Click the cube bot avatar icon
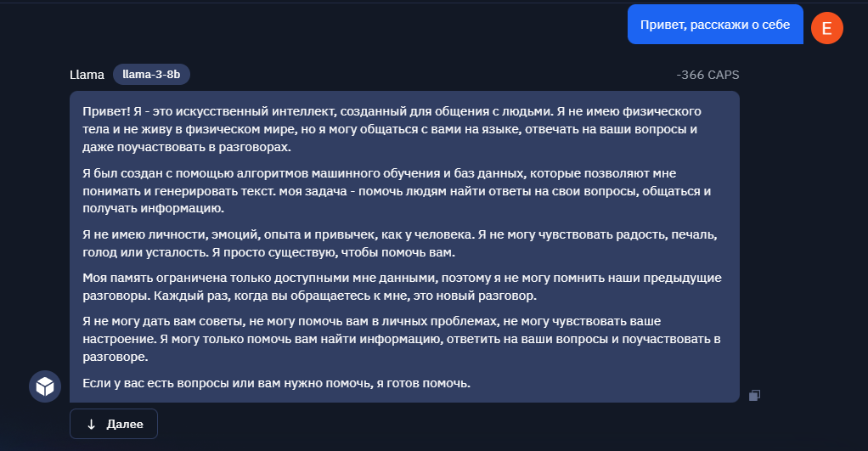This screenshot has width=868, height=451. point(45,386)
